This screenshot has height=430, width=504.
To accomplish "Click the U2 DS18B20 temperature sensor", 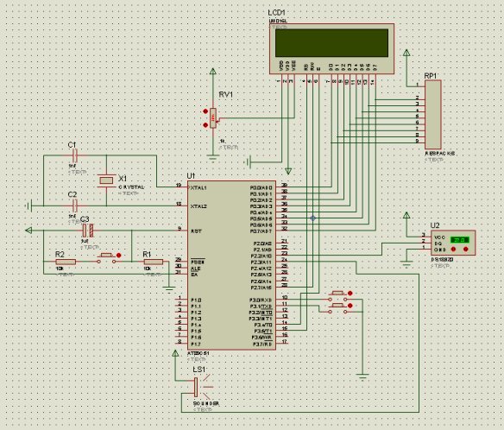I will (453, 243).
